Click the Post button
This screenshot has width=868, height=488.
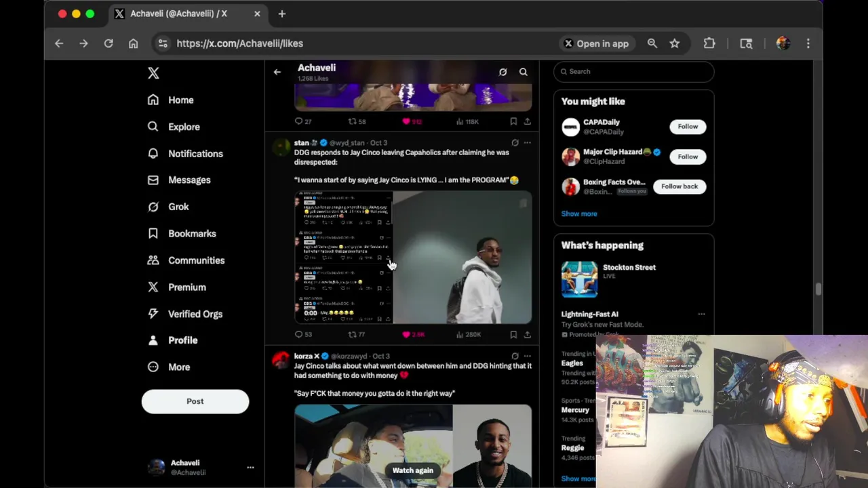tap(195, 401)
